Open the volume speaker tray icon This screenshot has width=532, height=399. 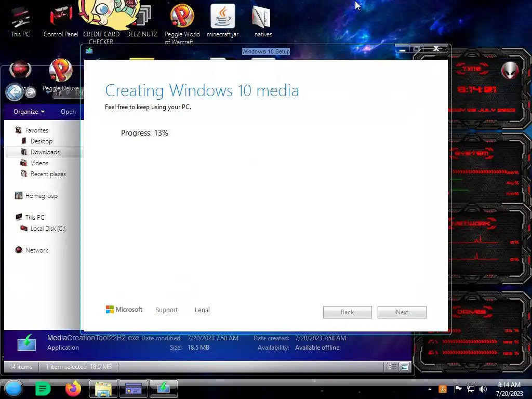tap(483, 389)
